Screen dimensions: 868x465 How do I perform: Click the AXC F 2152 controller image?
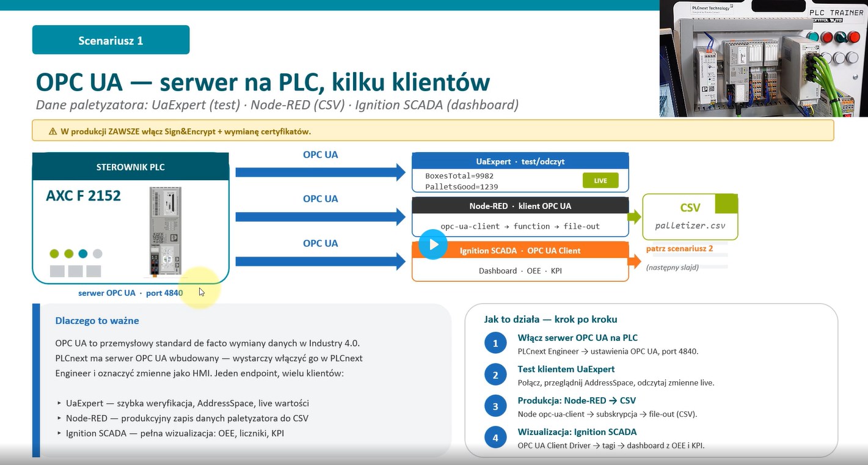[166, 232]
